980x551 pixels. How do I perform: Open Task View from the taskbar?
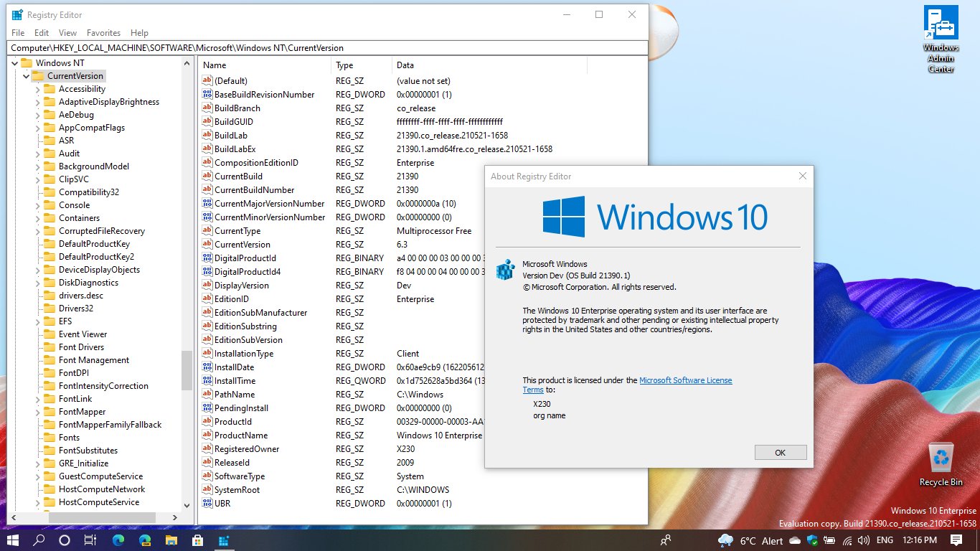[x=90, y=540]
